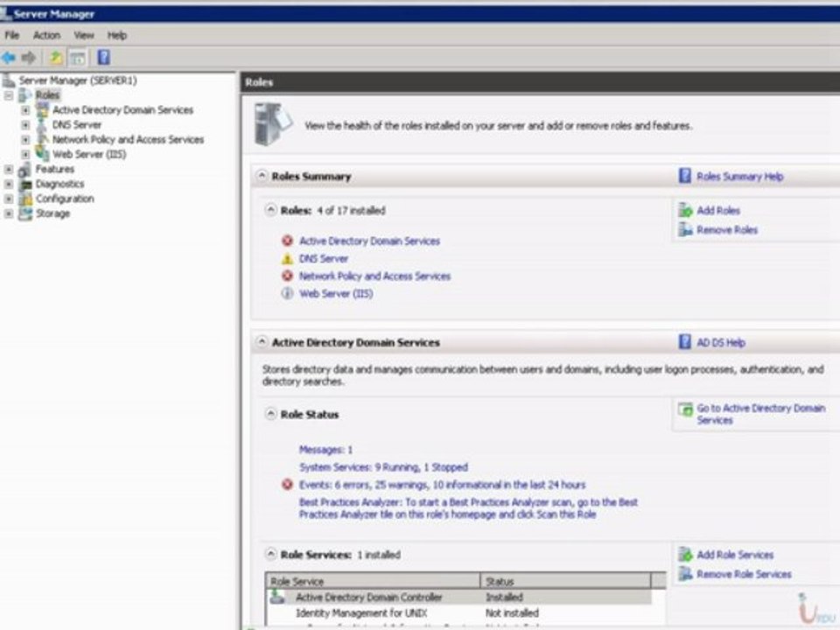This screenshot has width=840, height=630.
Task: Click the DNS Server tree icon
Action: tap(42, 125)
